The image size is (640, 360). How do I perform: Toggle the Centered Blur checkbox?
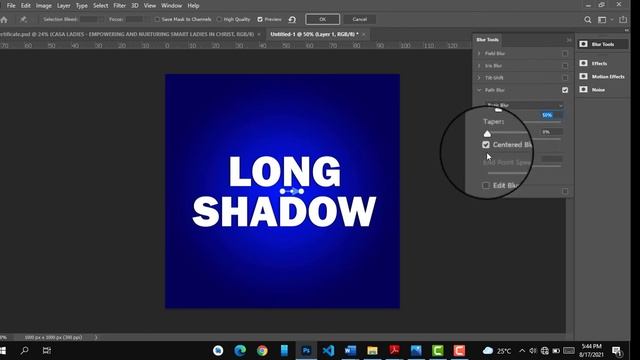click(x=486, y=144)
